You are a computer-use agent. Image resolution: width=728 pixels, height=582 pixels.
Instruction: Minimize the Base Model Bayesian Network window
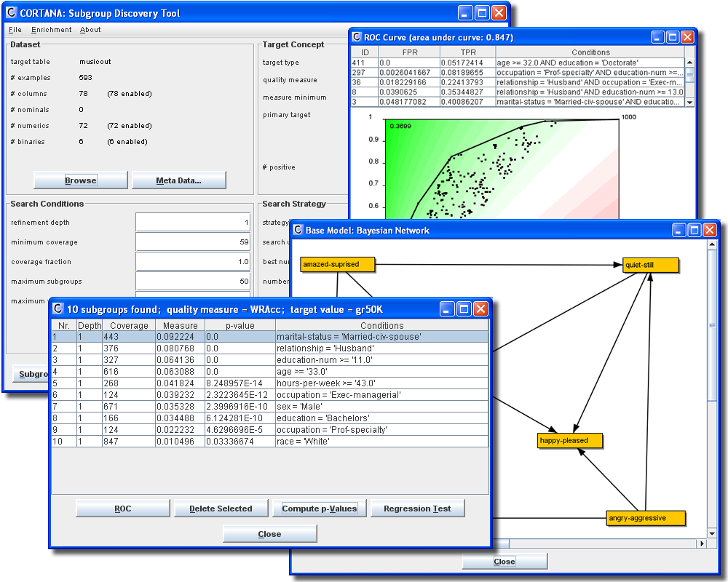click(678, 230)
